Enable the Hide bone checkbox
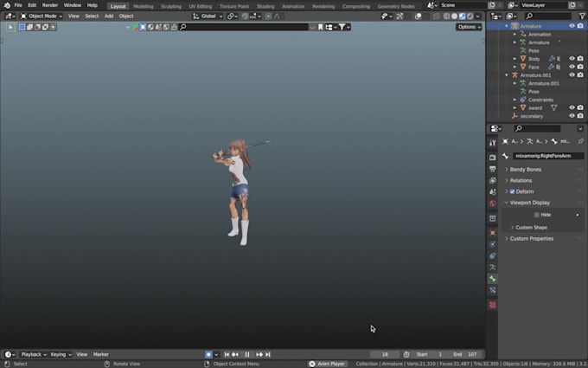 click(537, 215)
